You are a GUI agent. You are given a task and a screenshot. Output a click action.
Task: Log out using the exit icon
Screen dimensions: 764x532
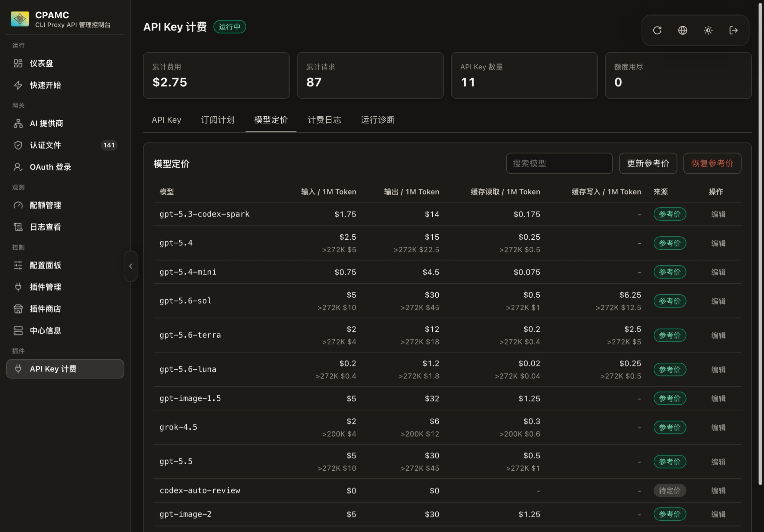(733, 31)
